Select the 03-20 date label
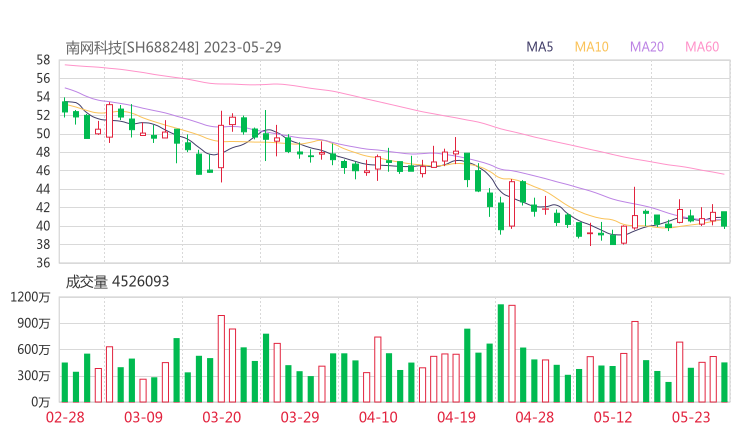 coord(222,417)
